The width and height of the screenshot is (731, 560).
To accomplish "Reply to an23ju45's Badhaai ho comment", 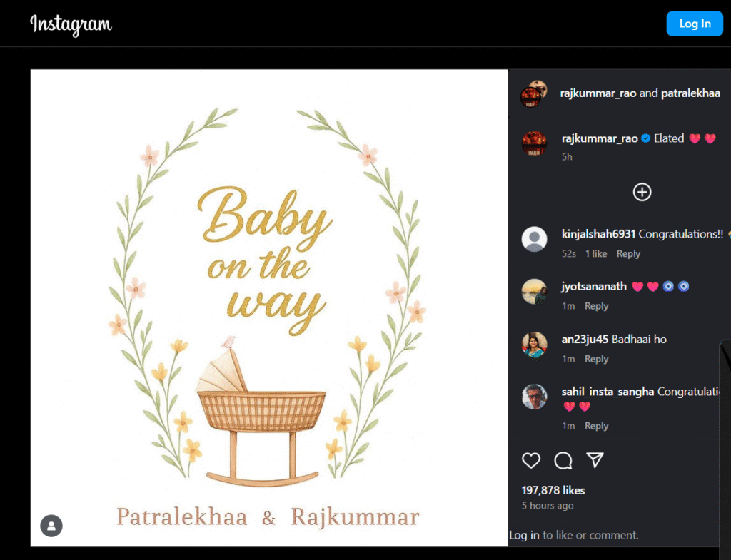I will point(597,360).
